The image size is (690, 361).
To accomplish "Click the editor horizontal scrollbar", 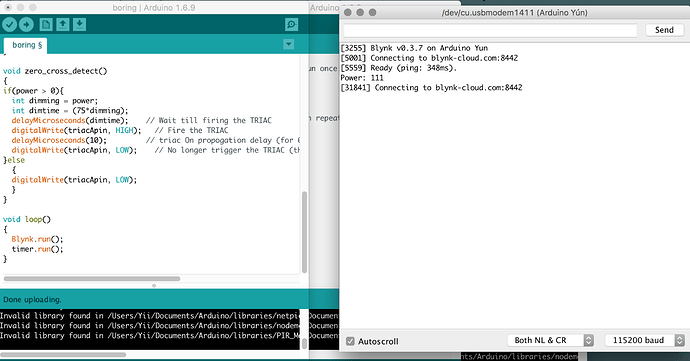I will tap(92, 279).
